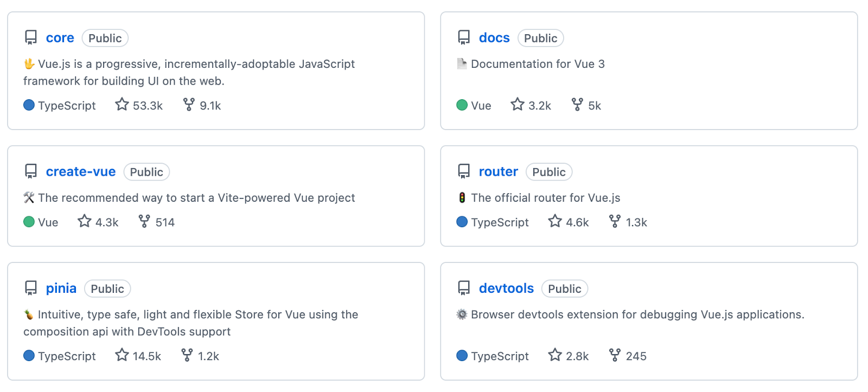Click the green Vue color dot on docs
Image resolution: width=868 pixels, height=392 pixels.
[x=462, y=105]
